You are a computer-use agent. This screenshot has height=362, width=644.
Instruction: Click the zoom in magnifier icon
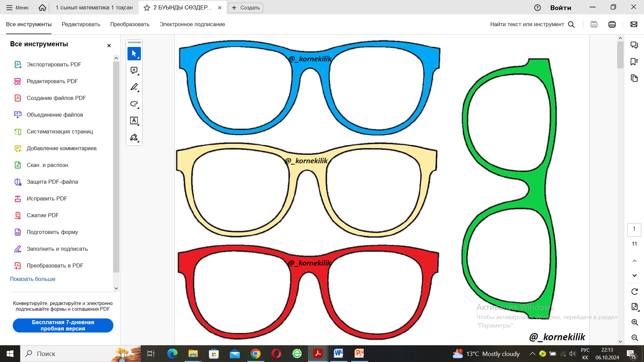634,322
